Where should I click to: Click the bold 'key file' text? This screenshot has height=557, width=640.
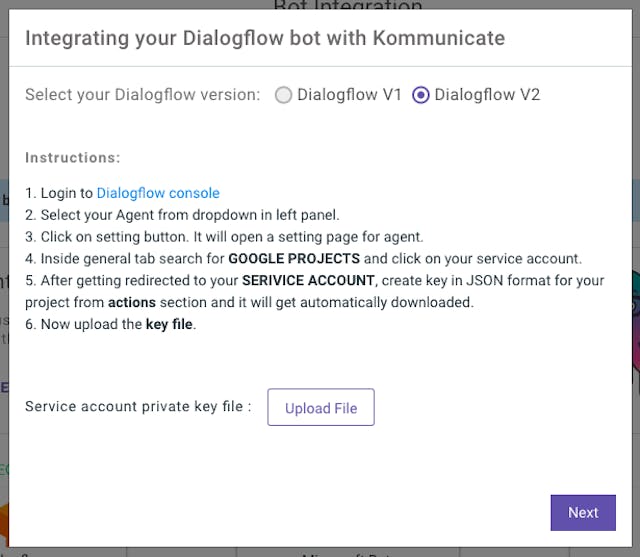tap(170, 324)
